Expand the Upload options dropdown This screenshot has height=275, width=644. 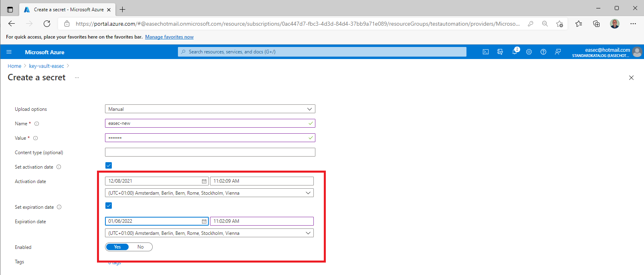[x=210, y=109]
